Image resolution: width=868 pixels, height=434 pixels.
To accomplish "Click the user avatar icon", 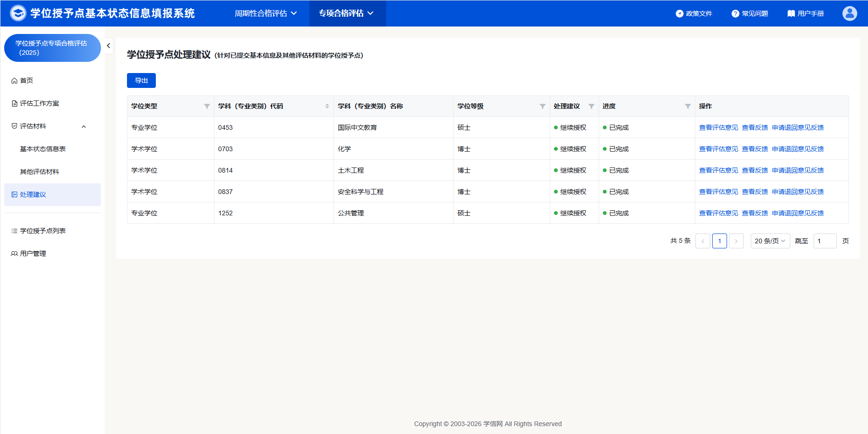I will click(x=849, y=13).
